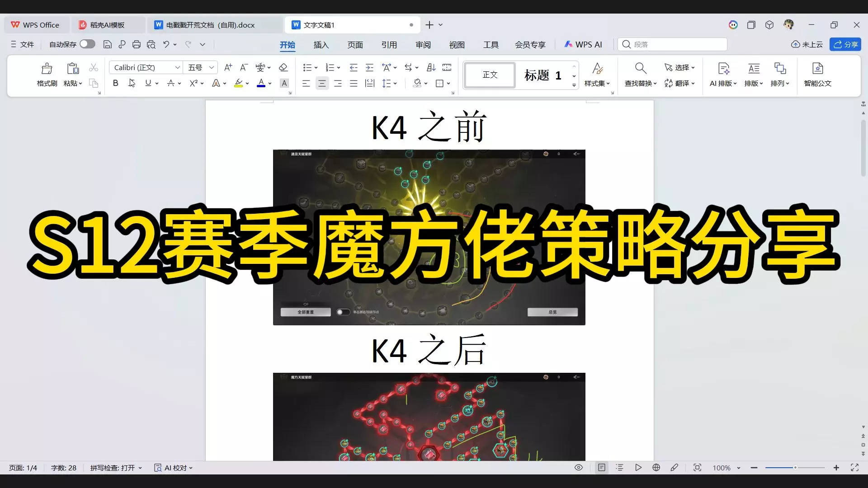The height and width of the screenshot is (488, 868).
Task: Toggle the auto-save switch
Action: pyautogui.click(x=87, y=44)
